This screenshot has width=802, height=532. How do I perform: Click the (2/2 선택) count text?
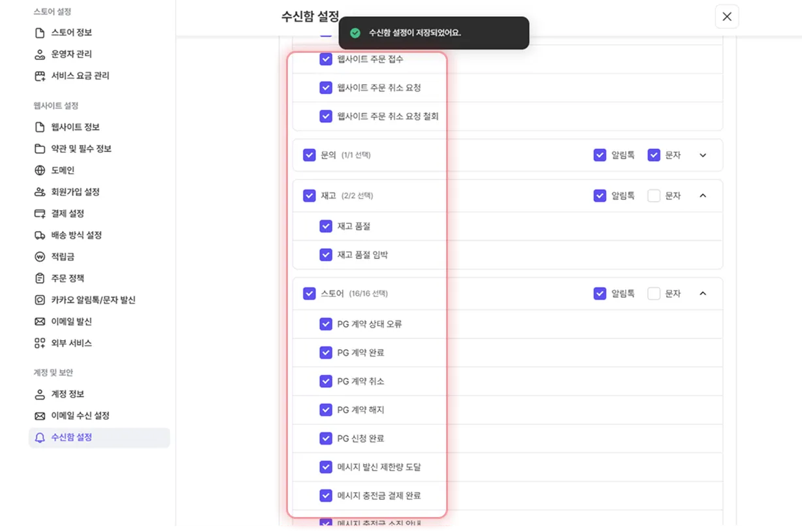pos(357,196)
